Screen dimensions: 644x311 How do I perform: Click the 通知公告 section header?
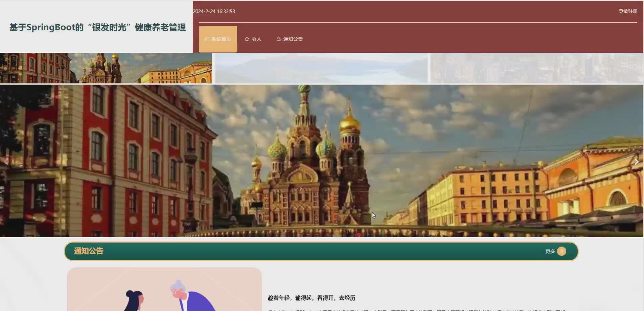(x=88, y=251)
